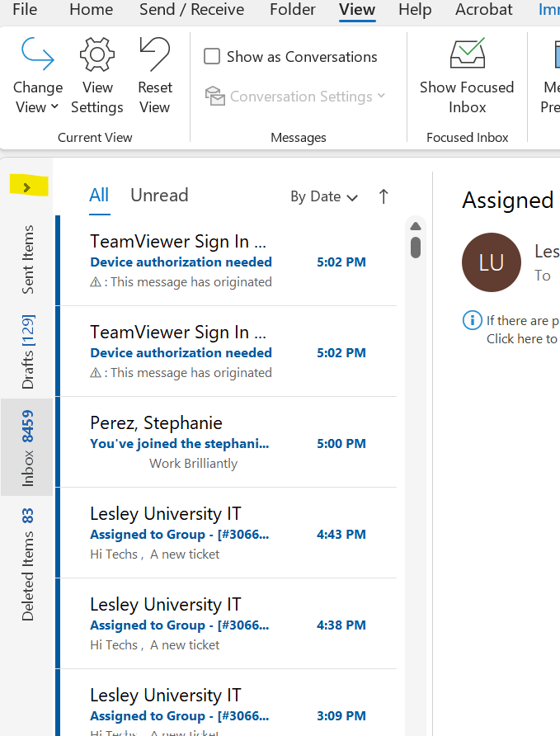Open the File menu
Image resolution: width=560 pixels, height=736 pixels.
pos(25,9)
